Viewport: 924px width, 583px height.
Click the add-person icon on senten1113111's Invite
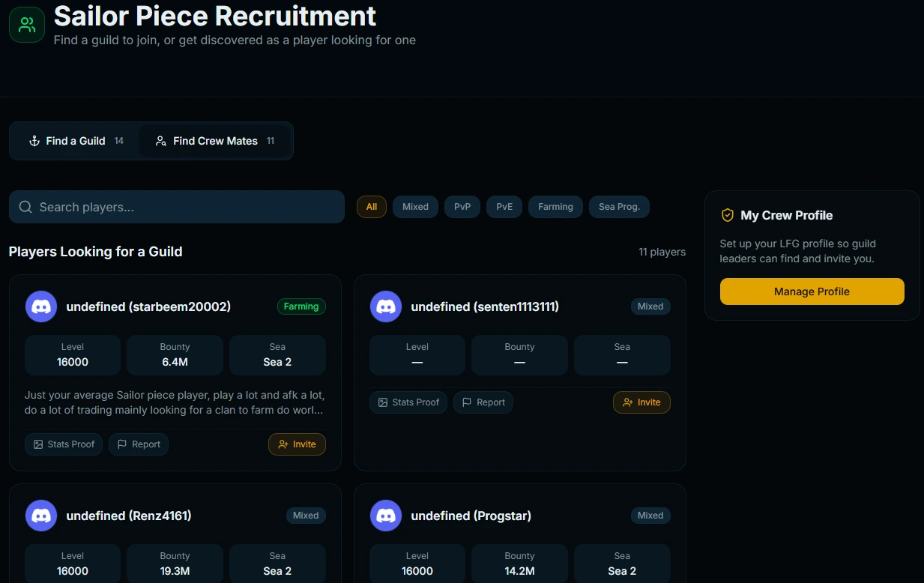628,402
